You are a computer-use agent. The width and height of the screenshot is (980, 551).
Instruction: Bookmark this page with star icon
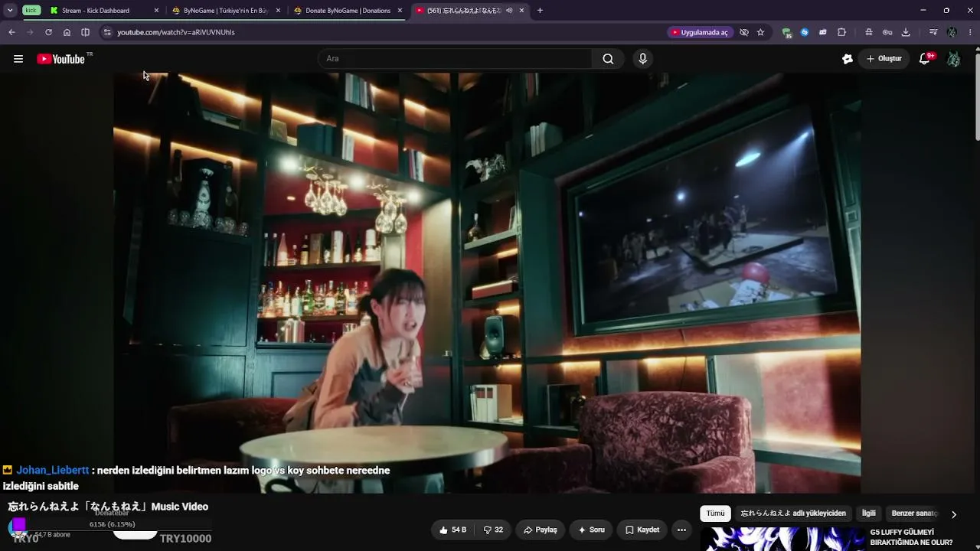(x=760, y=32)
